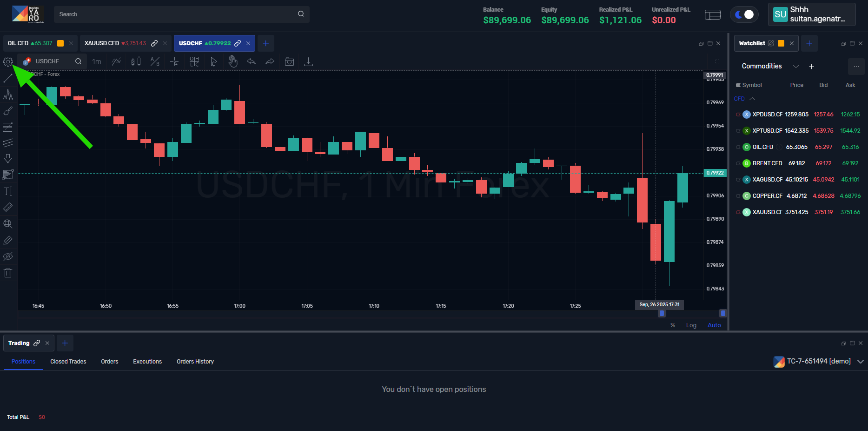Collapse the CFD group in watchlist
This screenshot has width=868, height=431.
[x=752, y=99]
